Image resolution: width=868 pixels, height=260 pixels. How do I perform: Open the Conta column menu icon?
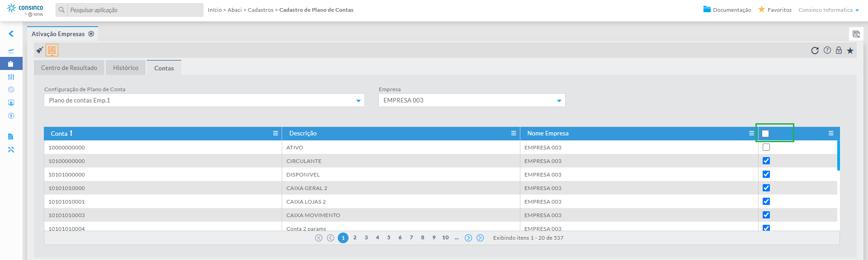pyautogui.click(x=275, y=133)
